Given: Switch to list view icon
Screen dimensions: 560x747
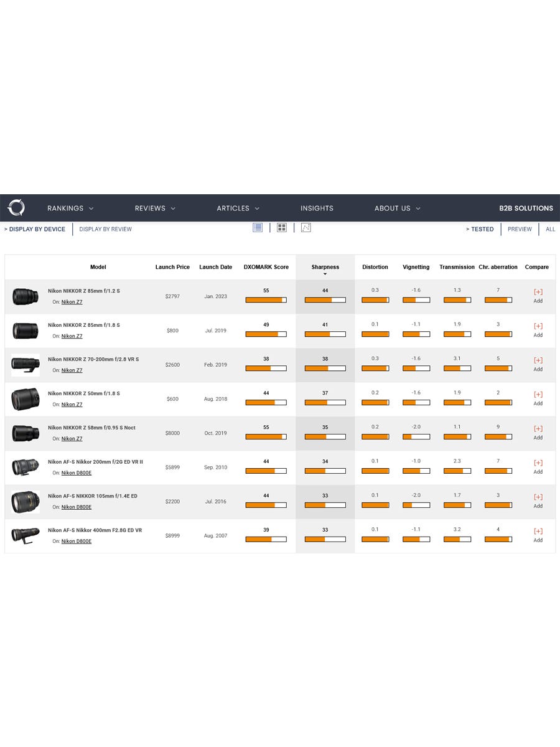Looking at the screenshot, I should [x=258, y=228].
